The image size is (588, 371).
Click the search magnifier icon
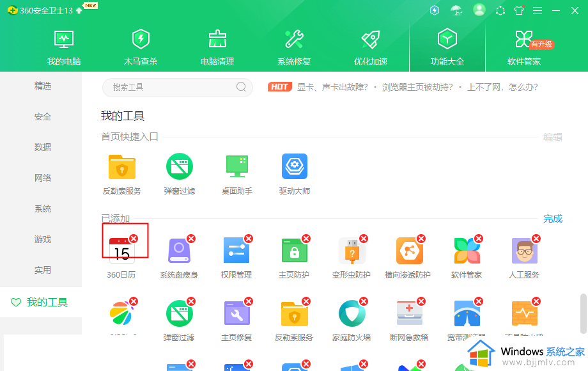241,87
